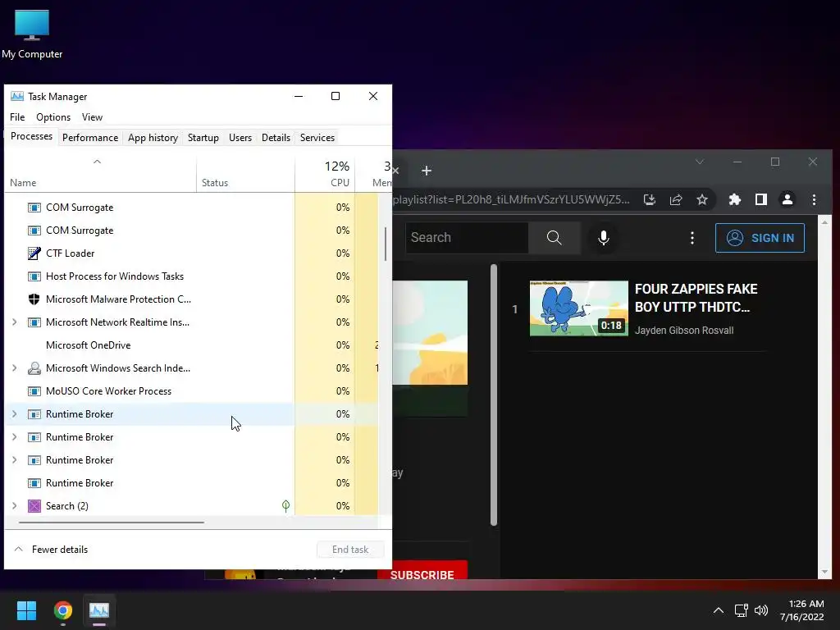
Task: Click the playlist panel scrollbar
Action: coord(494,395)
